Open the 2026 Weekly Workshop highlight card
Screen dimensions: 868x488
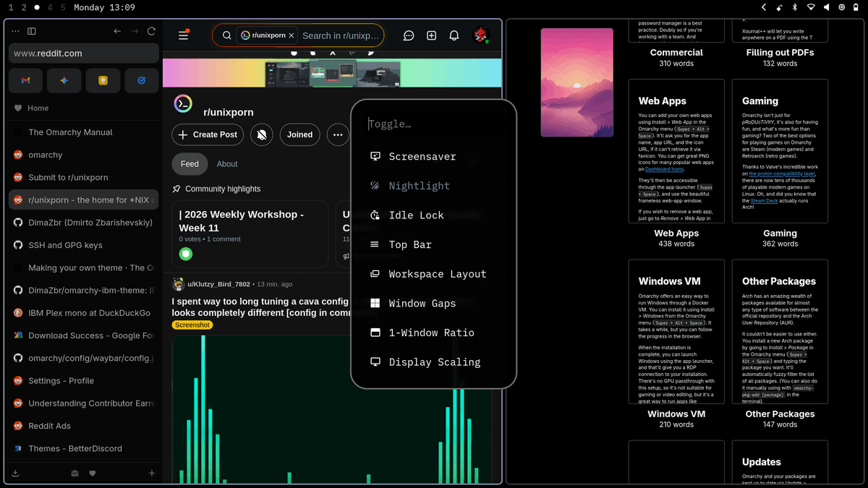pos(250,234)
